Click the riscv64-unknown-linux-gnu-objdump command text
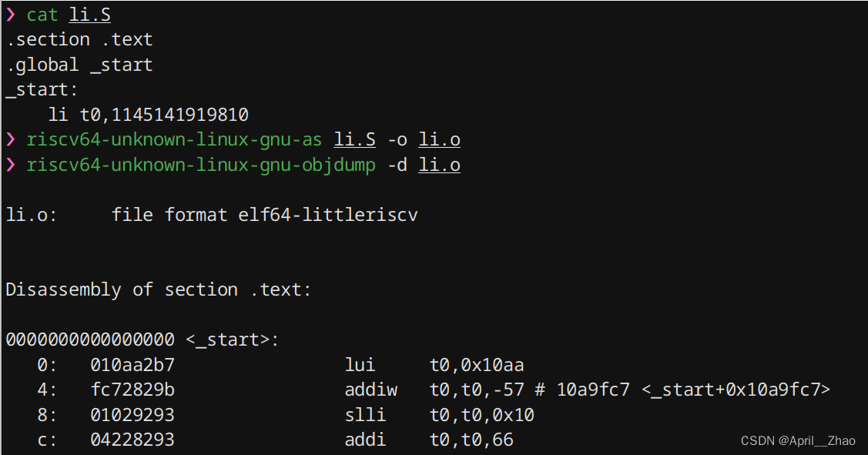 (x=201, y=165)
